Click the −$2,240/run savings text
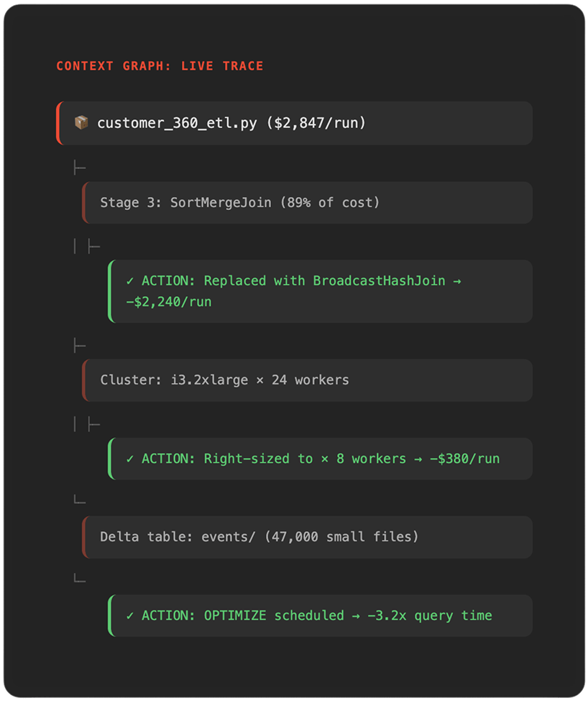The height and width of the screenshot is (703, 588). (168, 302)
